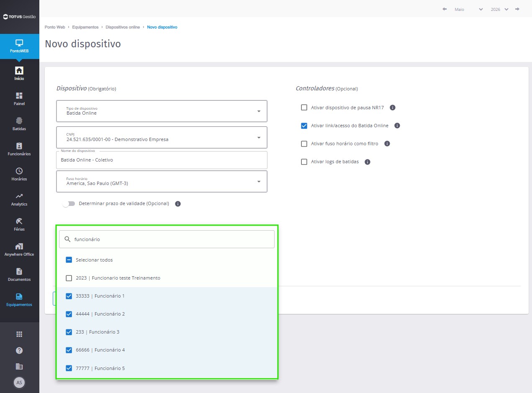This screenshot has height=393, width=532.
Task: Go to previous month arrow
Action: click(x=445, y=9)
